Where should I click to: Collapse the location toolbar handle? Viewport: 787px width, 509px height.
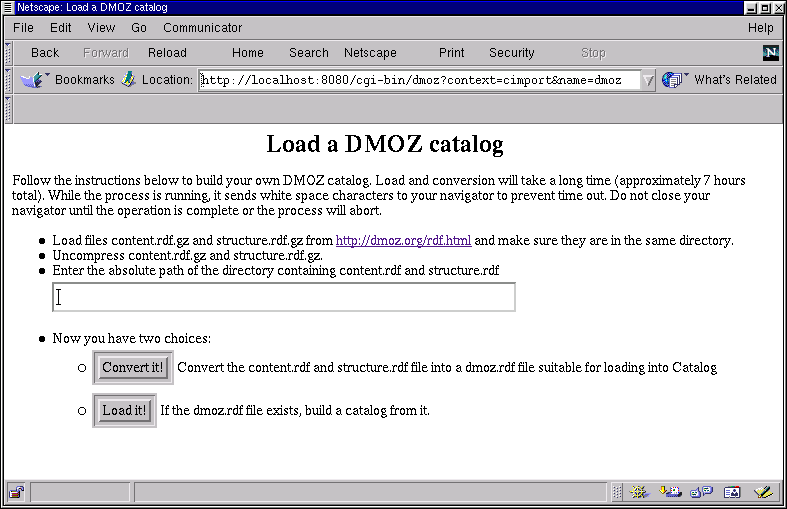pyautogui.click(x=8, y=80)
